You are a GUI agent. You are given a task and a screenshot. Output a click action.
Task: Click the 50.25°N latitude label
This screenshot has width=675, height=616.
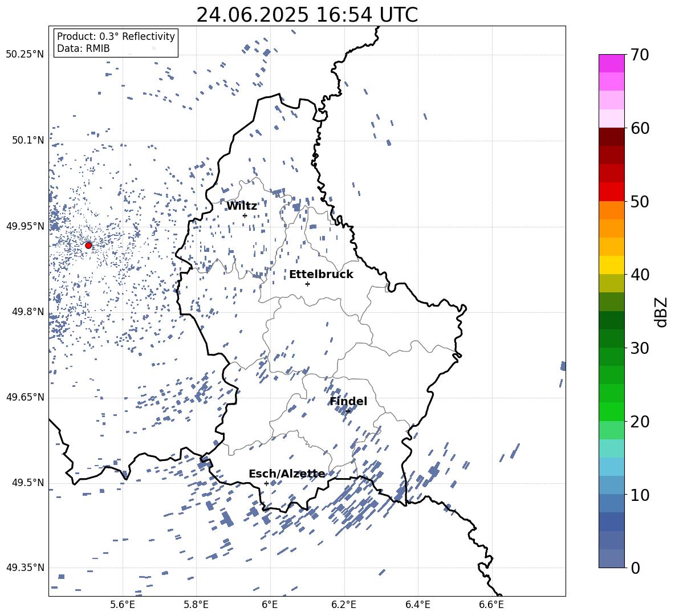[25, 55]
